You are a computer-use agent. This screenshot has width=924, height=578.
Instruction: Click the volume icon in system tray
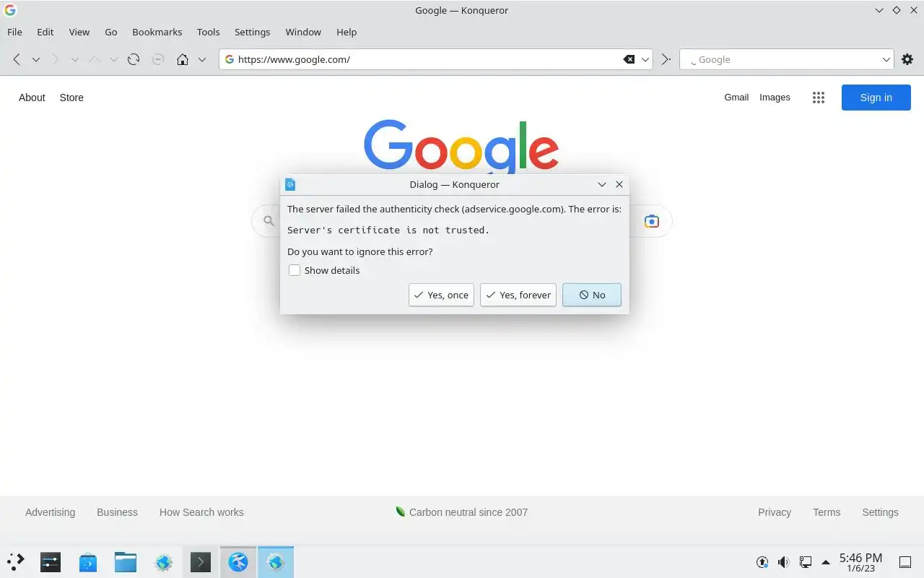tap(784, 562)
